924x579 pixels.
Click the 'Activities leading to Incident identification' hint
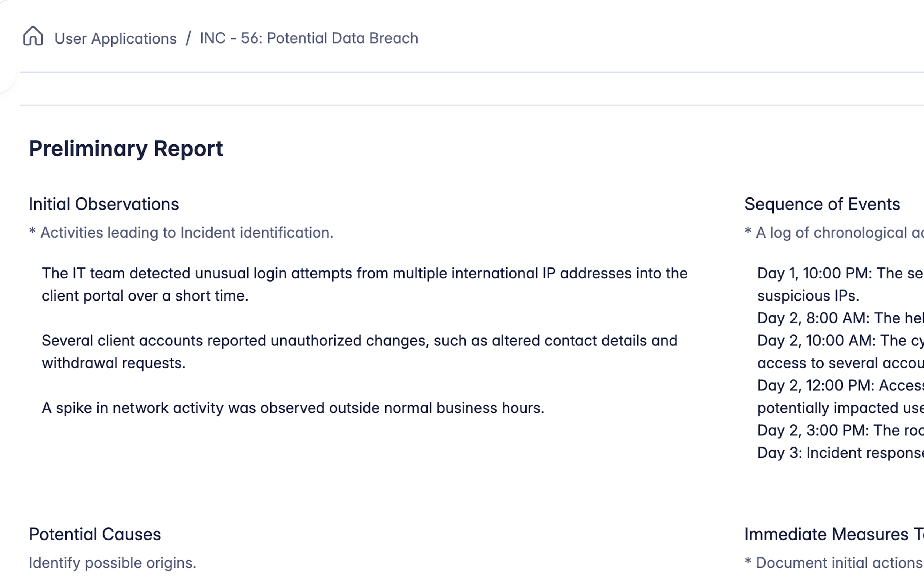click(181, 233)
